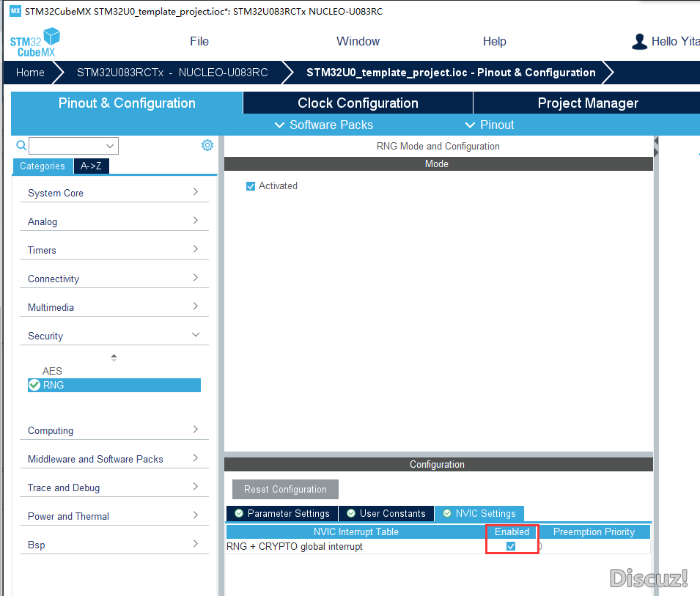Click the RNG Mode and Configuration title
This screenshot has width=700, height=596.
(438, 147)
